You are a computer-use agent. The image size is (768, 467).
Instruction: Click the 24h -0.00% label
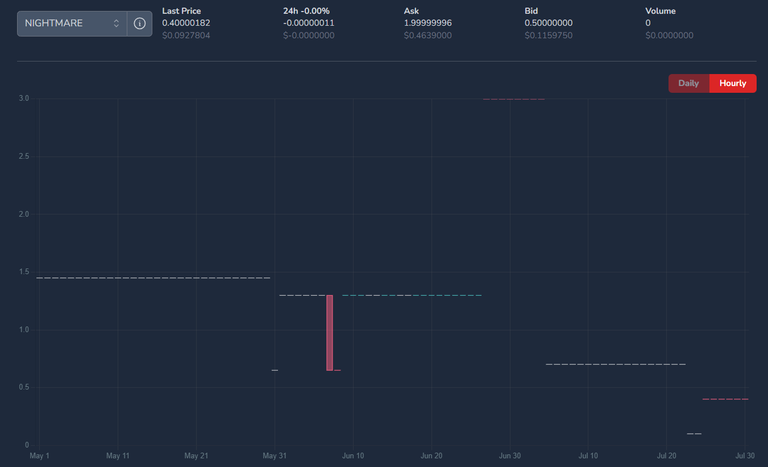[306, 11]
